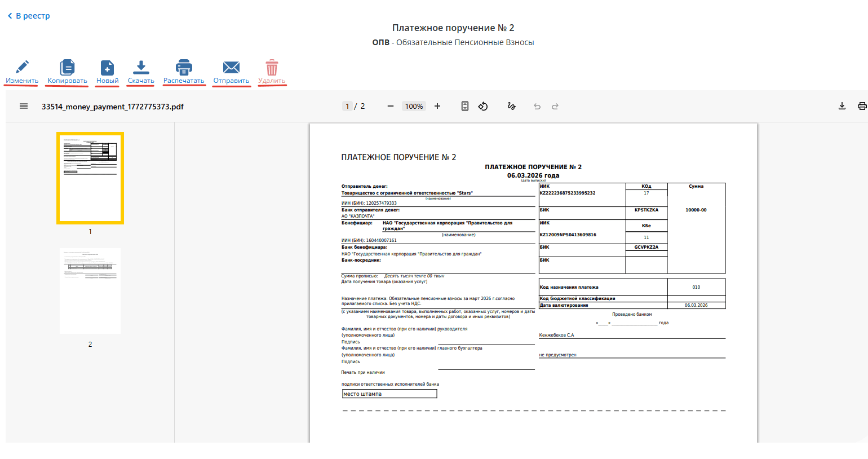Download PDF from the viewer toolbar
This screenshot has height=459, width=868.
click(x=842, y=106)
